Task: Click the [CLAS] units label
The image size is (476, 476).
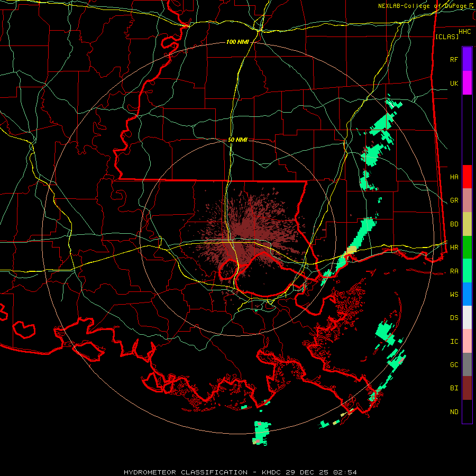Action: pyautogui.click(x=447, y=36)
